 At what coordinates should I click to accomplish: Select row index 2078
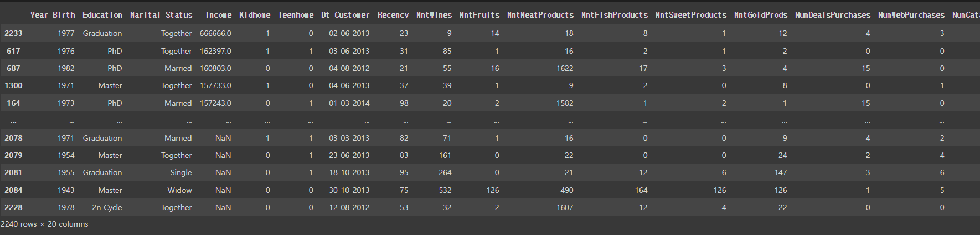point(13,138)
